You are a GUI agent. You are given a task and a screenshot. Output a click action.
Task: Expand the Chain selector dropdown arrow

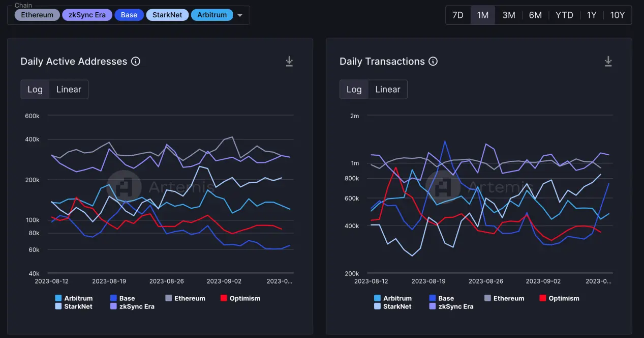tap(240, 15)
